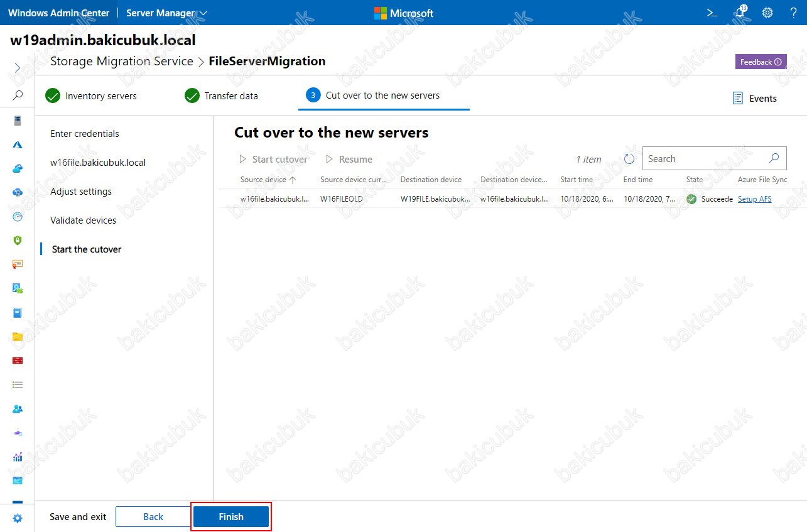This screenshot has height=532, width=807.
Task: Open the Enter credentials page
Action: pos(85,134)
